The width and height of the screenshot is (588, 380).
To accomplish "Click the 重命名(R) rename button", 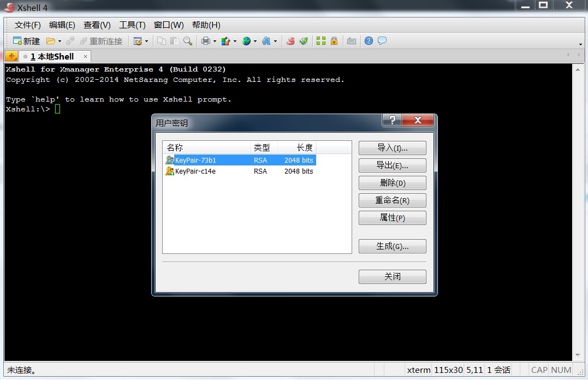I will (392, 200).
